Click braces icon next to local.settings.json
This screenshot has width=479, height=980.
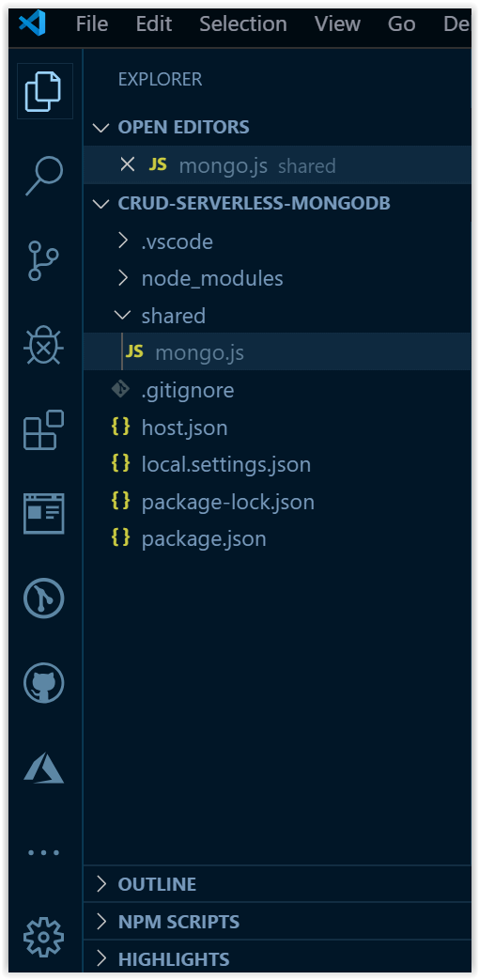(120, 463)
